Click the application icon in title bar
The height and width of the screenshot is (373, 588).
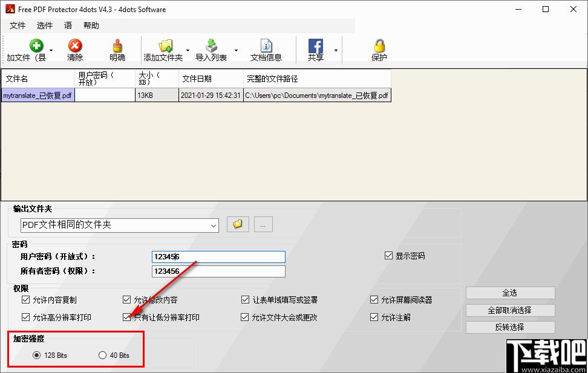[x=10, y=9]
